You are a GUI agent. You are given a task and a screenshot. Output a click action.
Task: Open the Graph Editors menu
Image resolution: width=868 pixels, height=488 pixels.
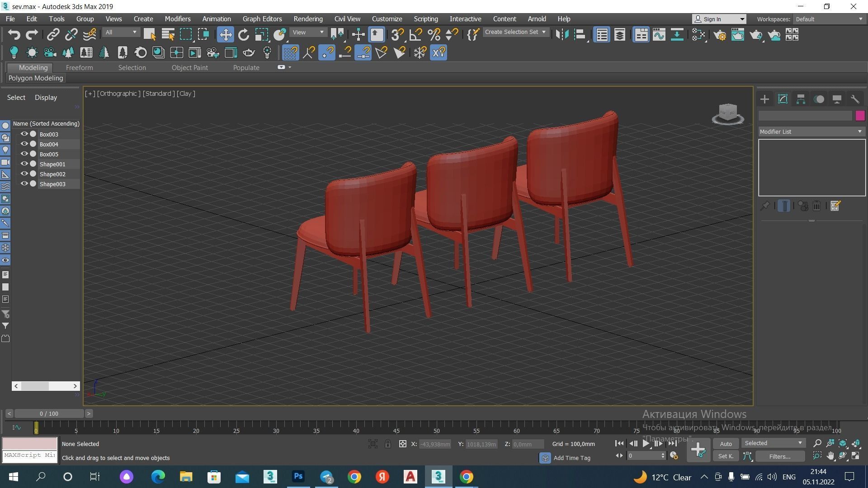tap(262, 19)
